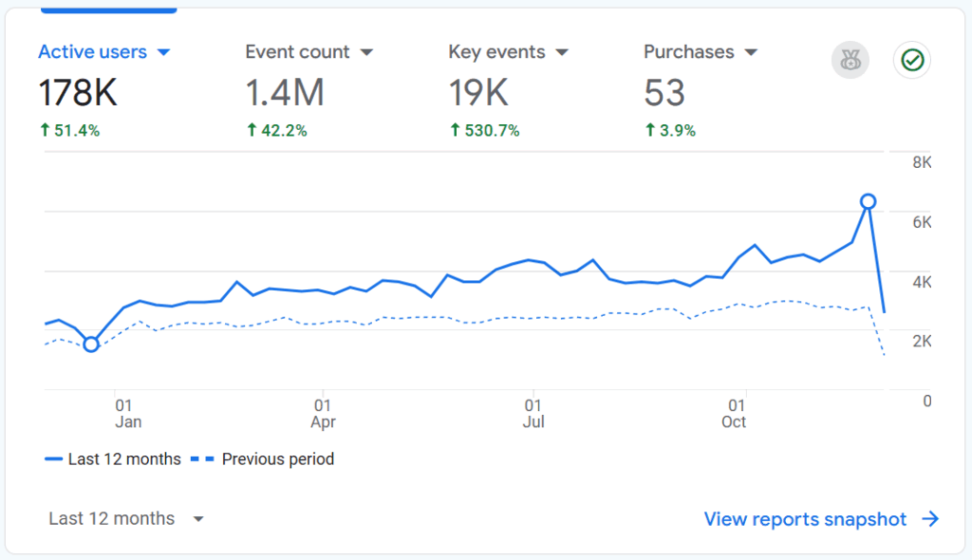This screenshot has height=560, width=972.
Task: Open the Purchases metric dropdown
Action: pos(753,52)
